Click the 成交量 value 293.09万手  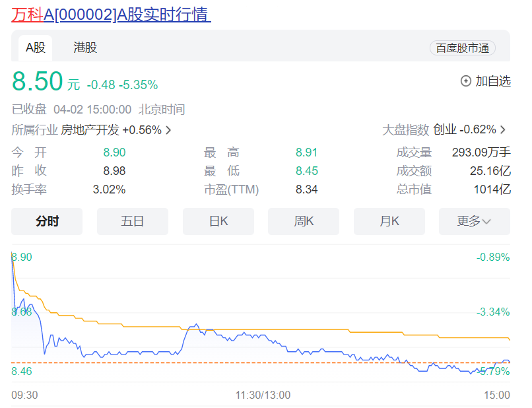[x=481, y=153]
